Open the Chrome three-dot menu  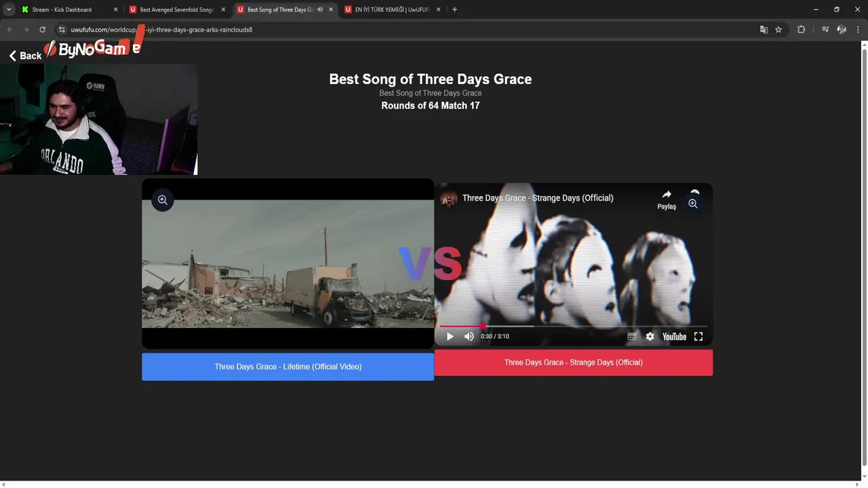coord(858,30)
